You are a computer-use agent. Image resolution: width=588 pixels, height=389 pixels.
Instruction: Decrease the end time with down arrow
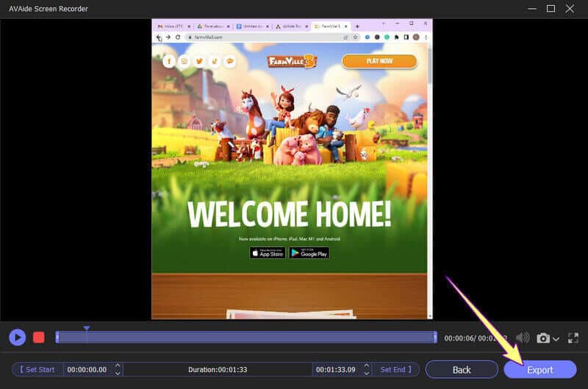coord(367,374)
